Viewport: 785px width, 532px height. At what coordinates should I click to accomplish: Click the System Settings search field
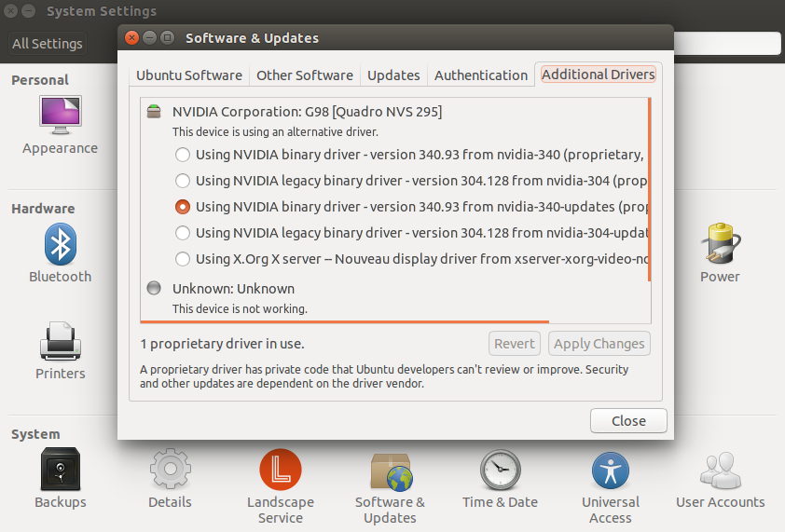coord(727,44)
